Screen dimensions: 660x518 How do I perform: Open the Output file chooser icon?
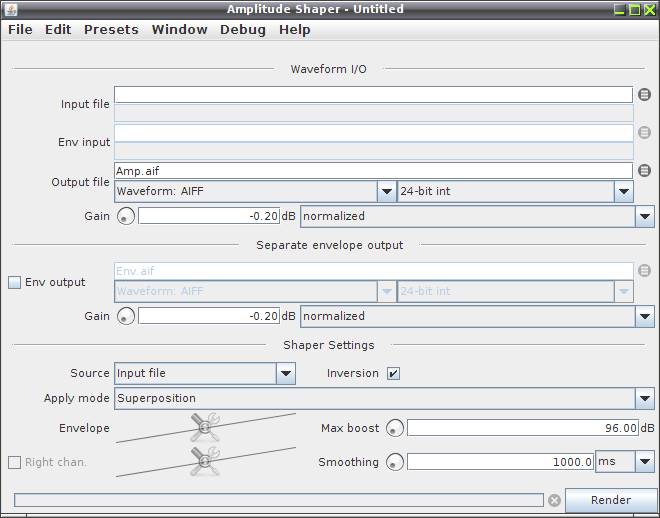[x=644, y=170]
